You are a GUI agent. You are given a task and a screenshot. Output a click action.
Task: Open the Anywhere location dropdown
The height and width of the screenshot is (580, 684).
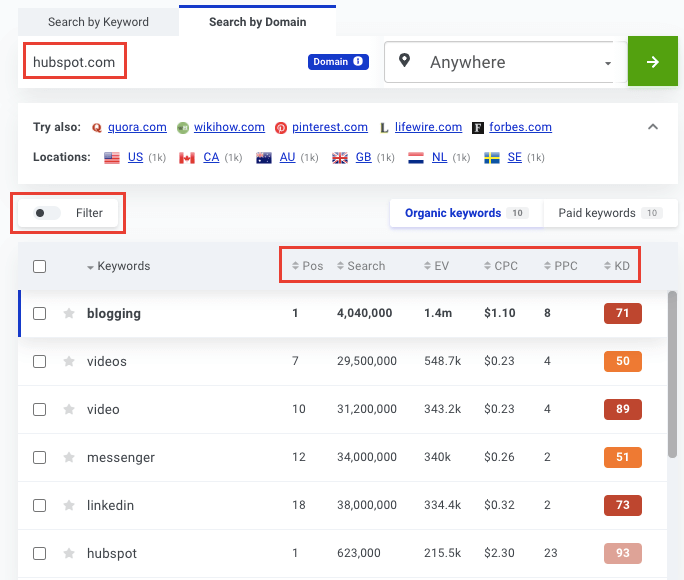505,62
